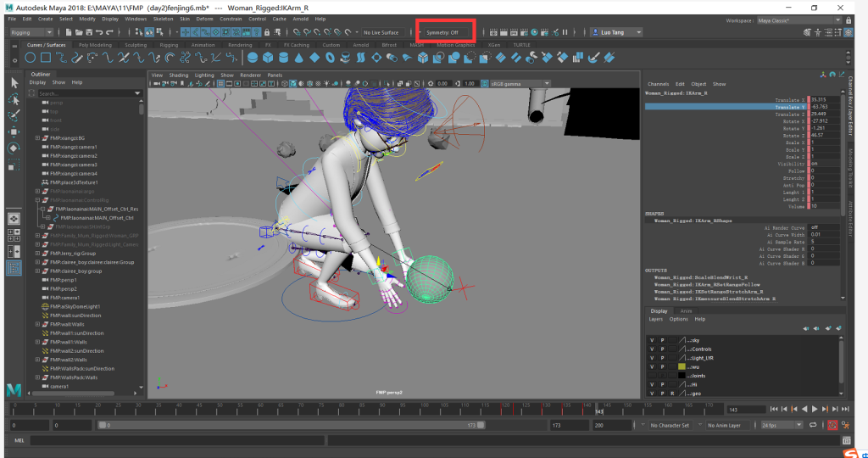Screen dimensions: 868x458
Task: Open the sRGB gamma view transform dropdown
Action: tap(520, 84)
